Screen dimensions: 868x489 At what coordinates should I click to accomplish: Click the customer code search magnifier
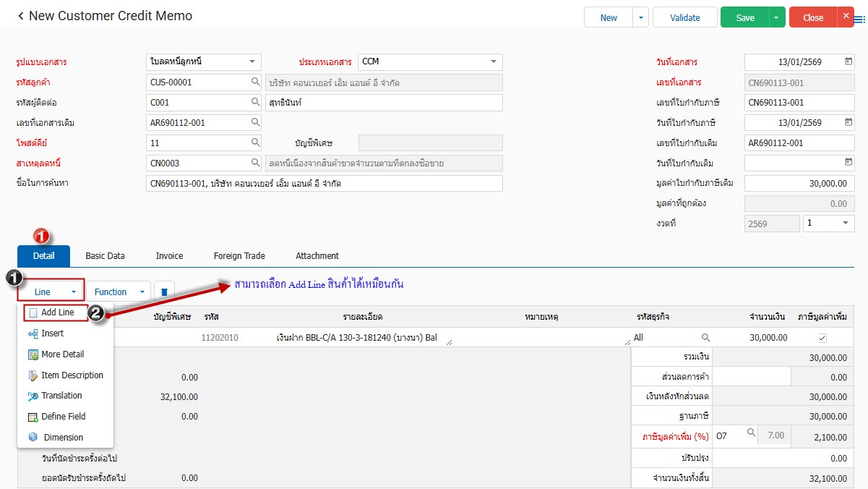coord(255,82)
